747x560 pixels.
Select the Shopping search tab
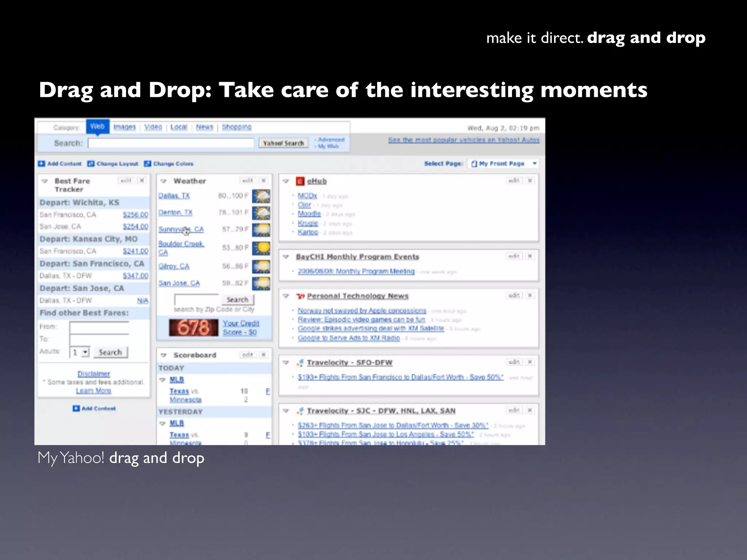click(236, 127)
